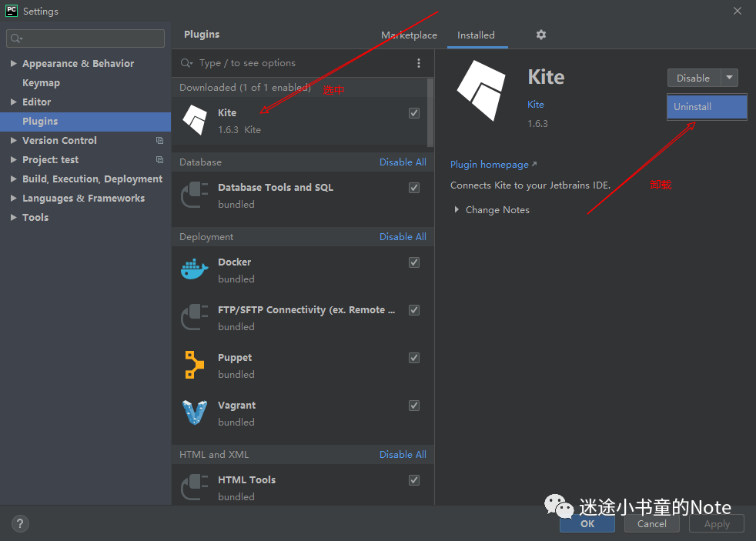Viewport: 756px width, 541px height.
Task: Open the dropdown arrow next to Disable
Action: [730, 78]
